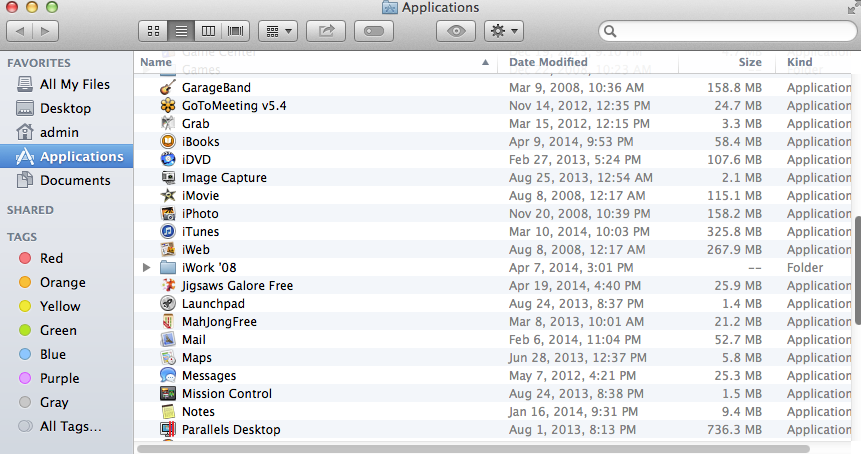Toggle the Name column sort order arrow
The image size is (861, 454).
(485, 63)
